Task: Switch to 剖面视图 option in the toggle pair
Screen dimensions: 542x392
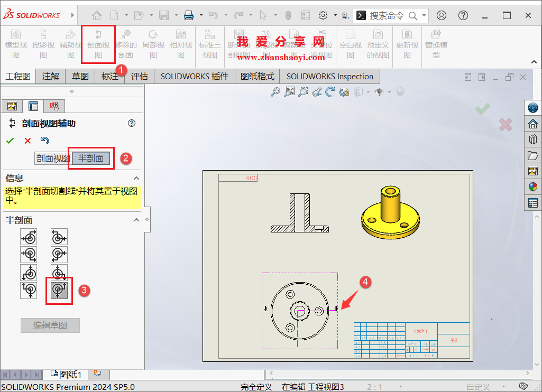Action: 52,158
